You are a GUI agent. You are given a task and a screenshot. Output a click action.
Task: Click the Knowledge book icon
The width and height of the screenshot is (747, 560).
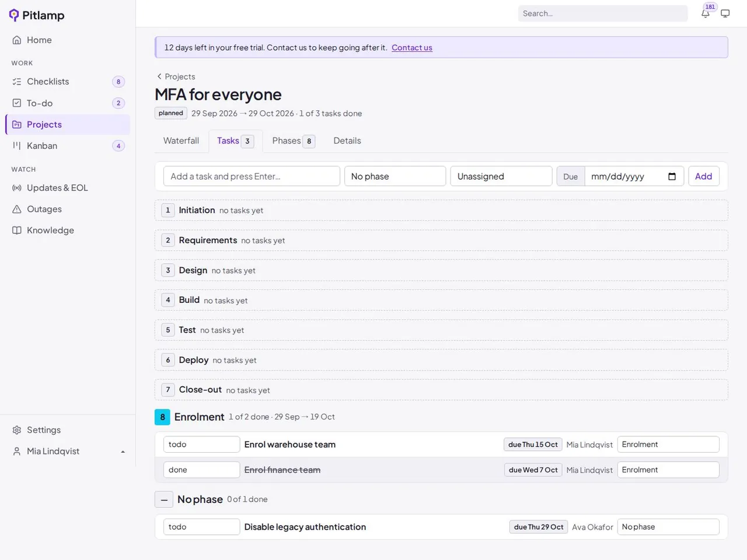(x=17, y=230)
